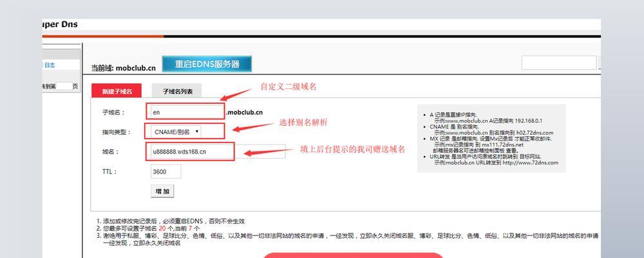644x258 pixels.
Task: Select the TTL field showing 3600
Action: (166, 172)
